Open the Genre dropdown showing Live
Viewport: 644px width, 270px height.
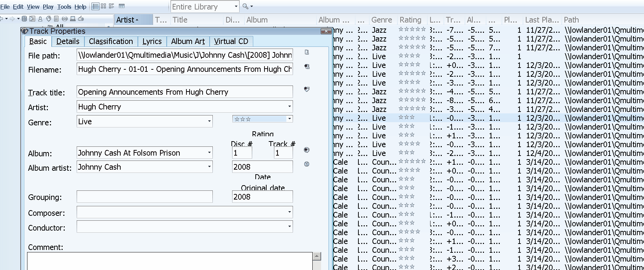[209, 121]
